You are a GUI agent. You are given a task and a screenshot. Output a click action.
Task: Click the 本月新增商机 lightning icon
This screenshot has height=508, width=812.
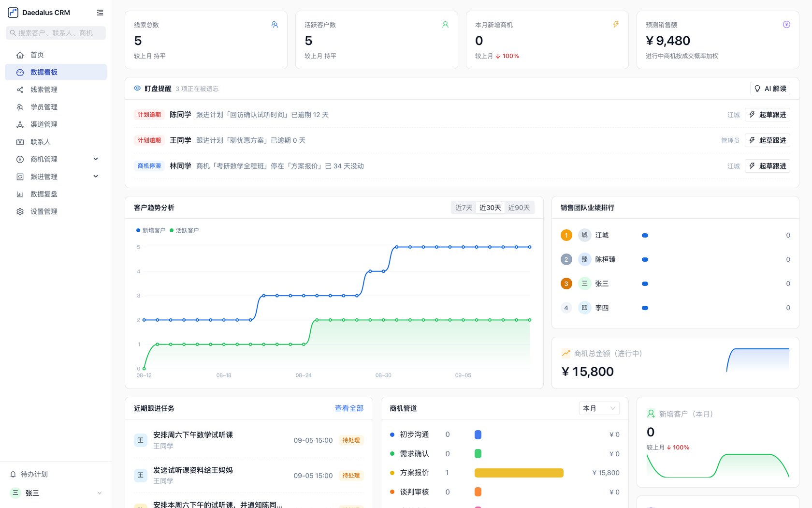616,24
